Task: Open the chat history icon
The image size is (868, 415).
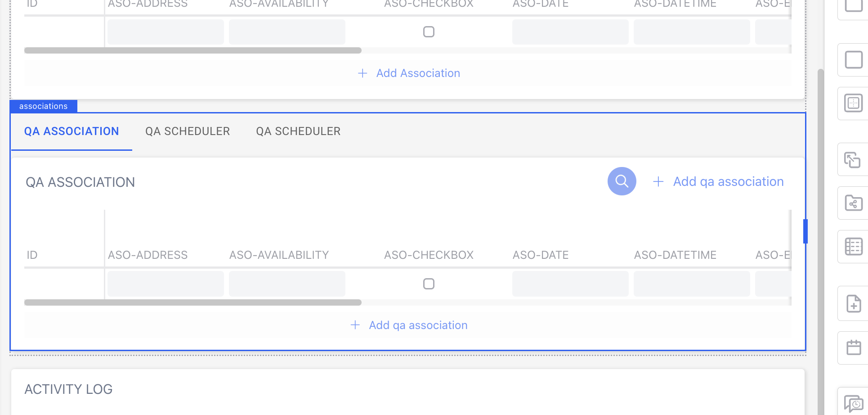Action: [853, 403]
